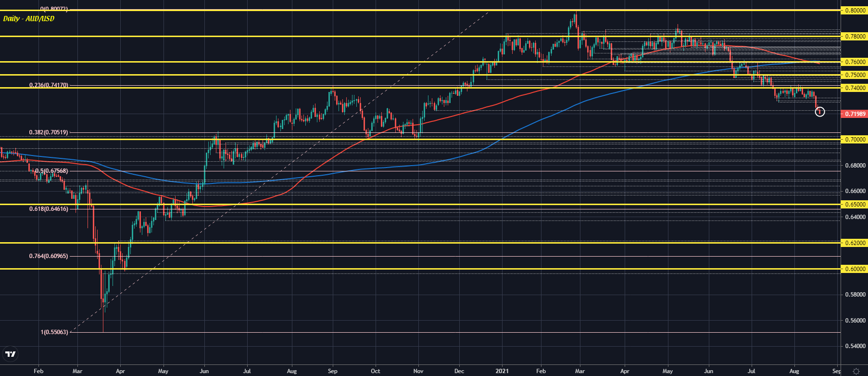Click the 0.60000 price axis label
868x376 pixels.
855,269
